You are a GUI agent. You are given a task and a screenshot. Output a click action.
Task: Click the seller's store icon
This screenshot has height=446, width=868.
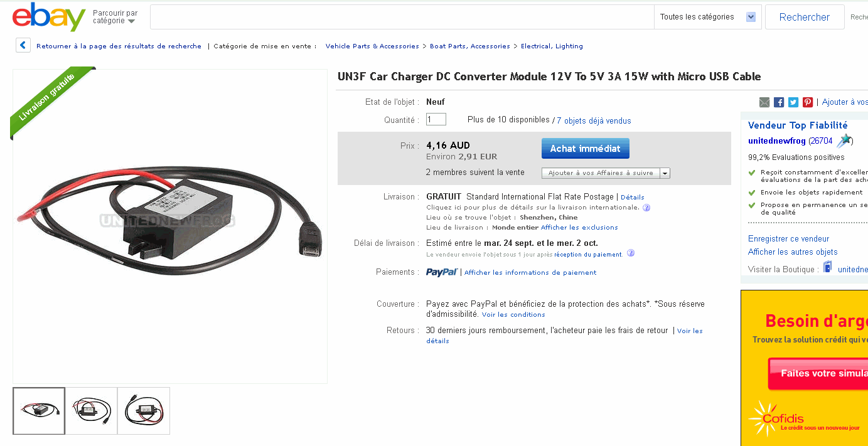point(828,267)
